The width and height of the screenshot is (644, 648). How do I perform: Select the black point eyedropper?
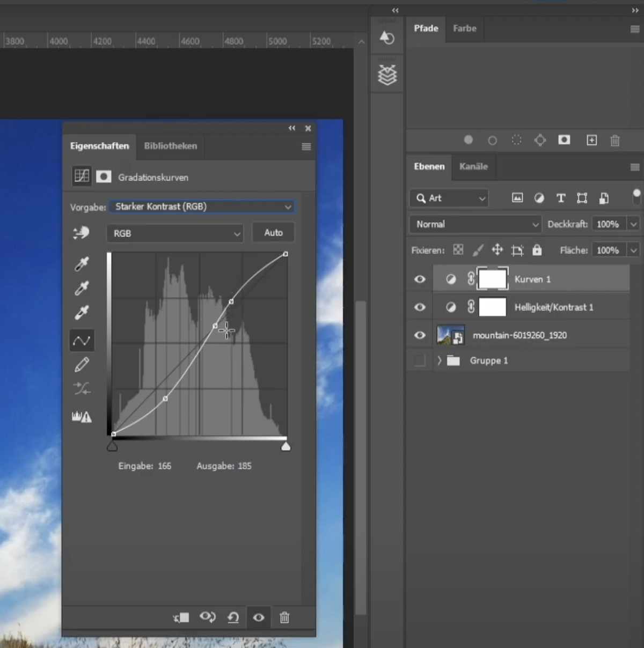[x=82, y=263]
